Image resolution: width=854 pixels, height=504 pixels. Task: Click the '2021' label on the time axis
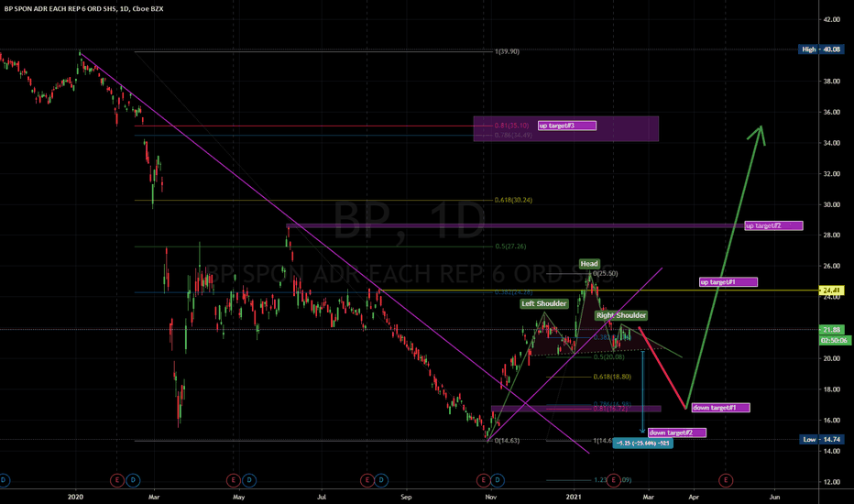click(574, 497)
